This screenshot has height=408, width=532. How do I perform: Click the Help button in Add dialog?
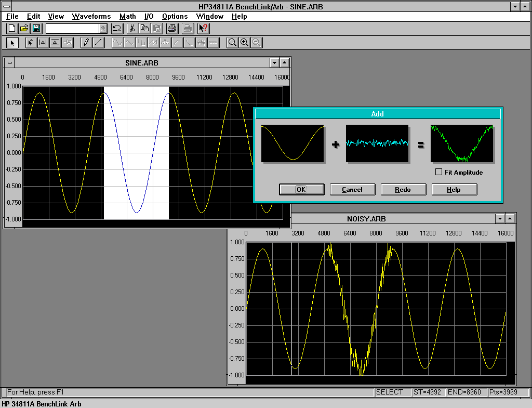point(454,189)
